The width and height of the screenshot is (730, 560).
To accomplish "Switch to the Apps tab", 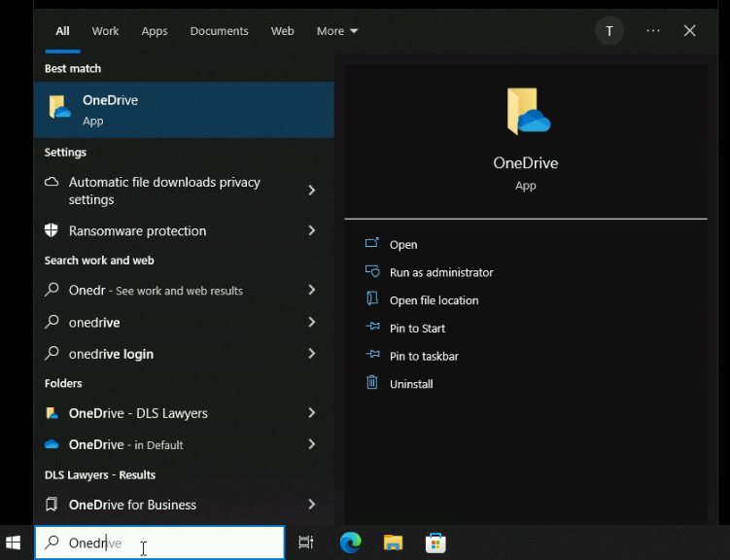I will (155, 31).
